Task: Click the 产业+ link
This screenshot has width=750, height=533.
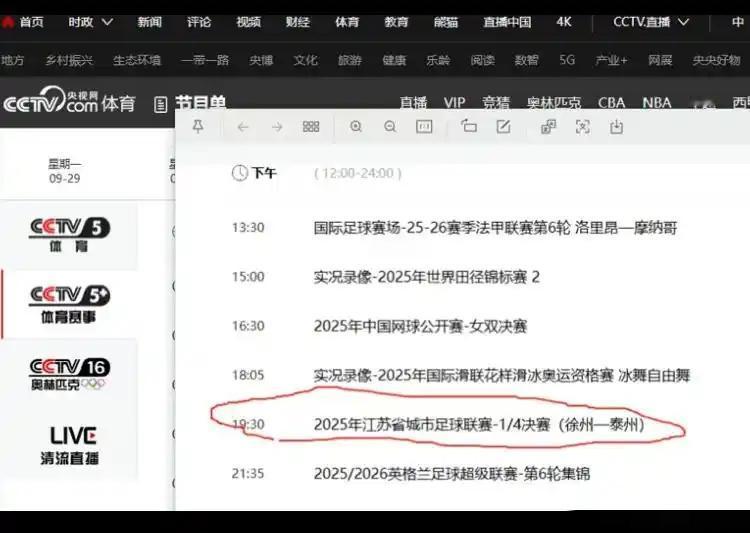Action: pyautogui.click(x=611, y=60)
